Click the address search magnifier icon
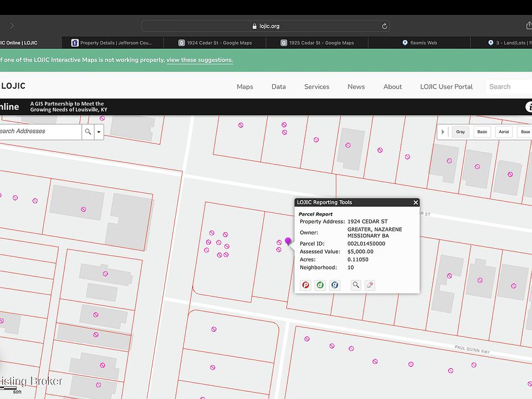Screen dimensions: 532x399 pos(88,132)
